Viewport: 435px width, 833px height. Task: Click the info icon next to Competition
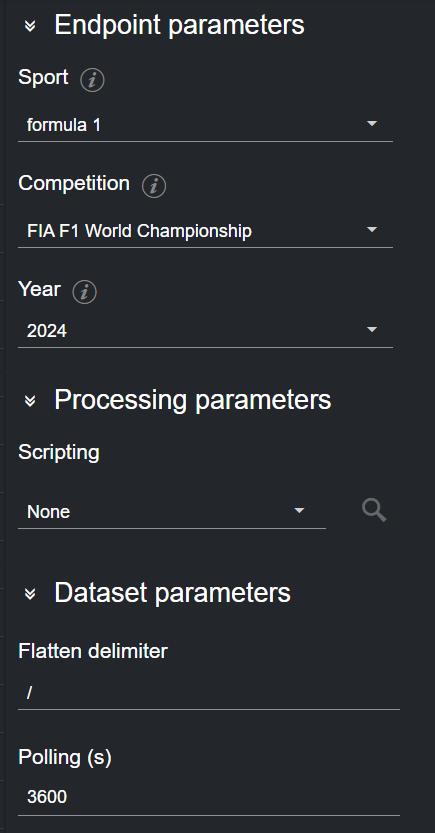pos(154,186)
